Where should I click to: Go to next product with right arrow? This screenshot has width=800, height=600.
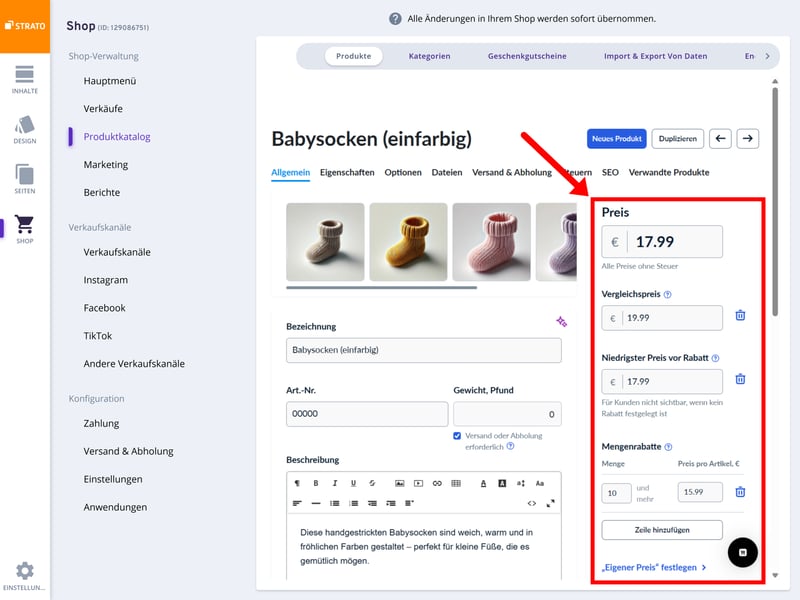(x=747, y=139)
